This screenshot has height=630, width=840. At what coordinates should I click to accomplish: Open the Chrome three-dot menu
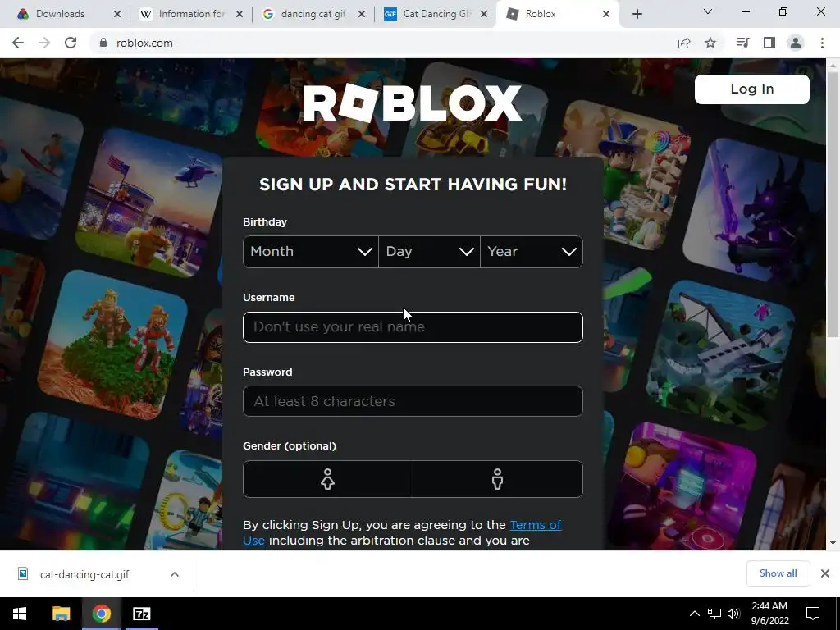(x=822, y=43)
